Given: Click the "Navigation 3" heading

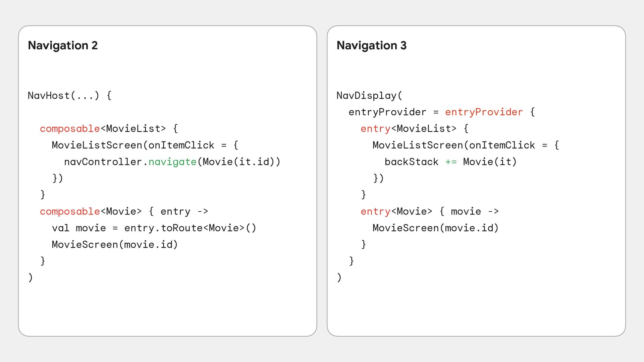Looking at the screenshot, I should coord(371,45).
